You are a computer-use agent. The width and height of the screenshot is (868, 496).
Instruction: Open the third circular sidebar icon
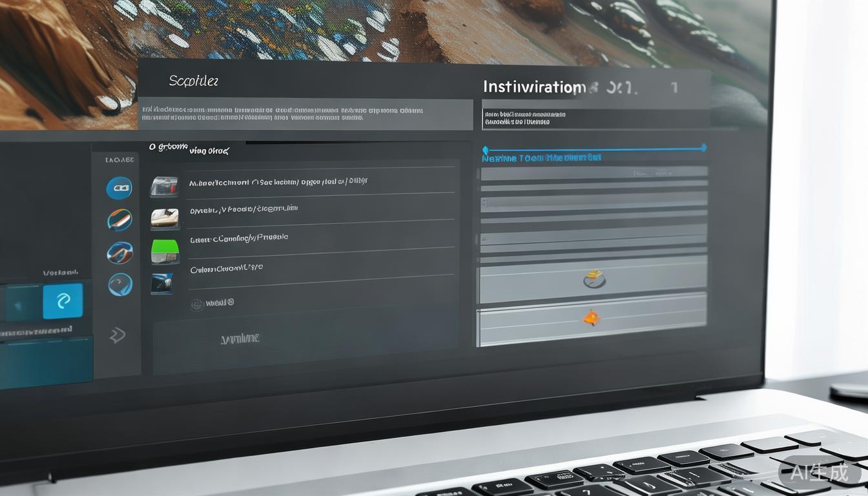[119, 252]
